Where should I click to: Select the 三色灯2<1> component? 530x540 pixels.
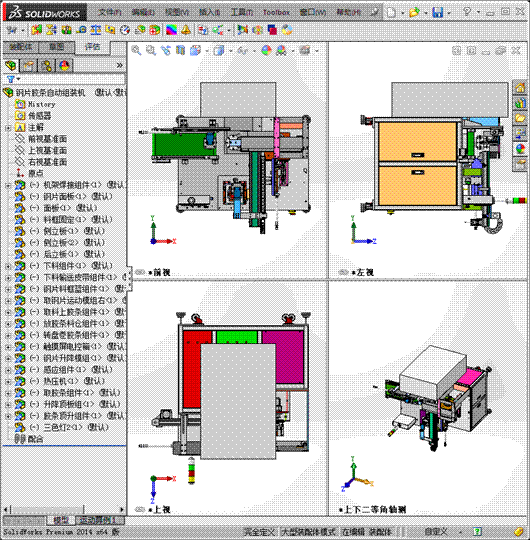tap(69, 427)
